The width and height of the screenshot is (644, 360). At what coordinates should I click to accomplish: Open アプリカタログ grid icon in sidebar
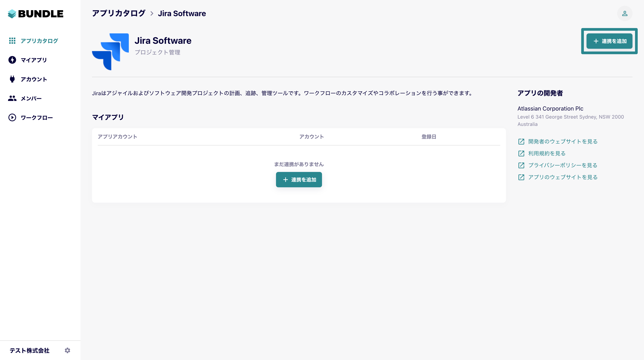12,40
